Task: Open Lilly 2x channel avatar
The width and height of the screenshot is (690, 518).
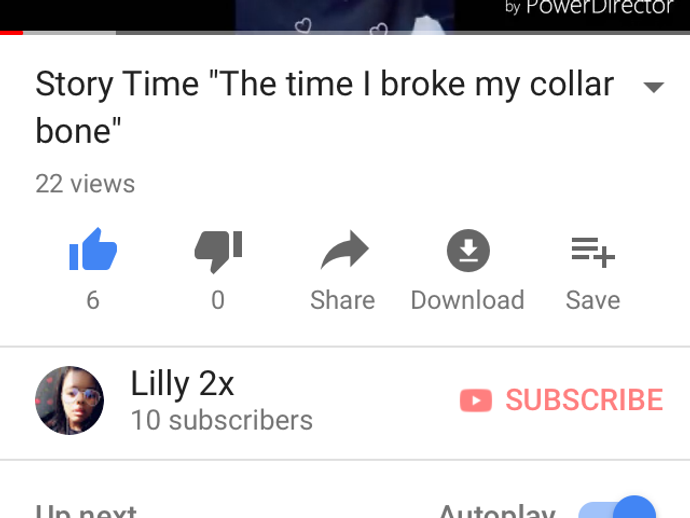Action: click(x=70, y=400)
